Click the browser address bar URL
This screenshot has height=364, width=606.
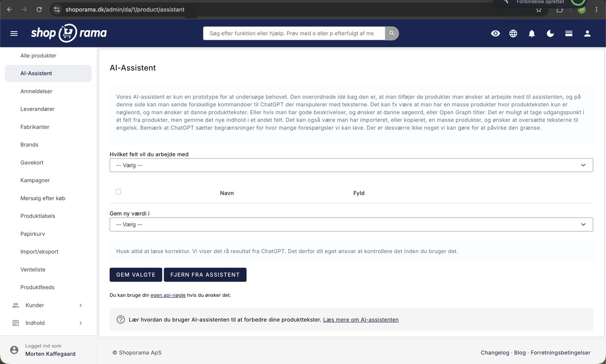click(x=125, y=10)
